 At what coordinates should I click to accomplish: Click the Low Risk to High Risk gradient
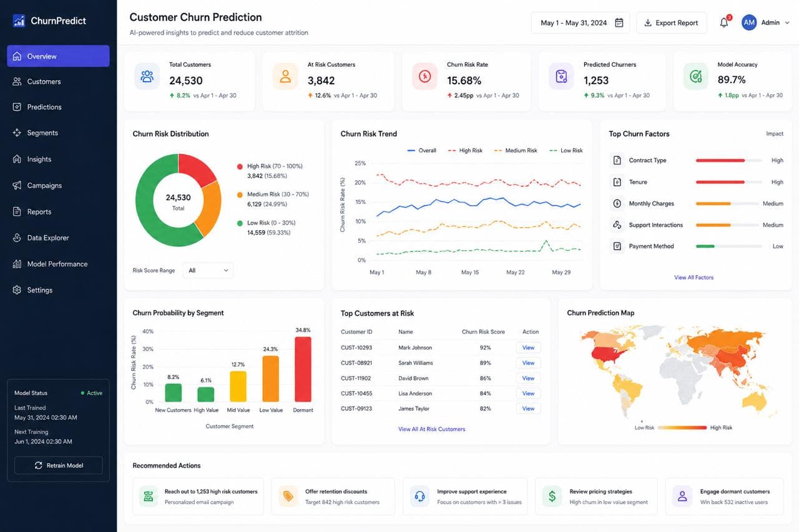tap(682, 428)
